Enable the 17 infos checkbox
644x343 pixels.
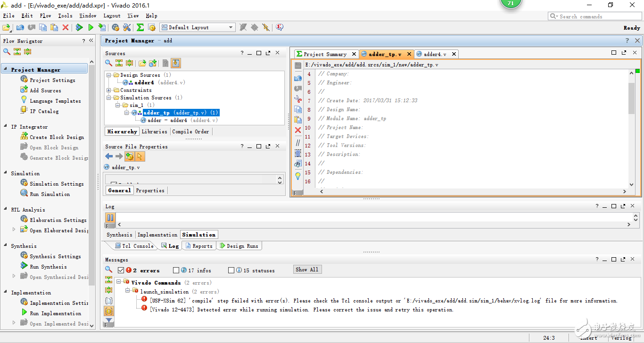click(x=176, y=270)
